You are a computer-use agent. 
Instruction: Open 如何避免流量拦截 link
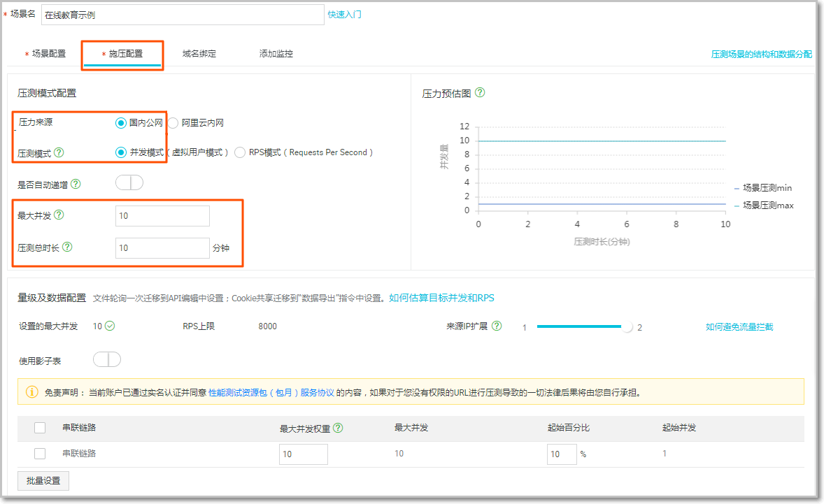click(739, 326)
